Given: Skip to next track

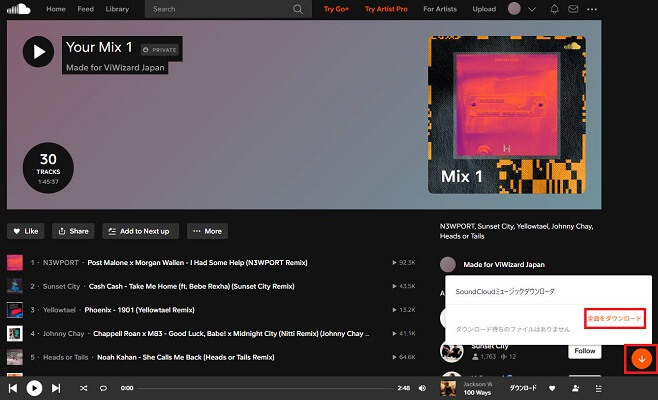Looking at the screenshot, I should (56, 388).
